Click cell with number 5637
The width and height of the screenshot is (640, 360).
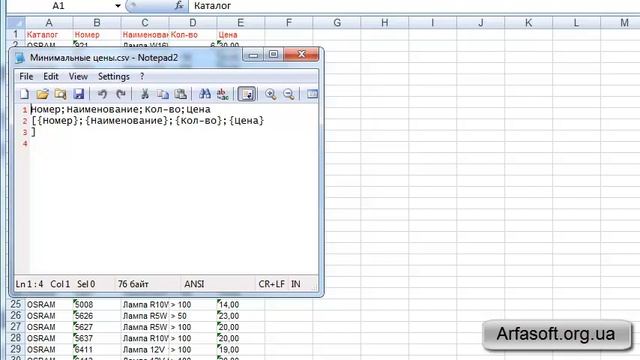tap(97, 338)
